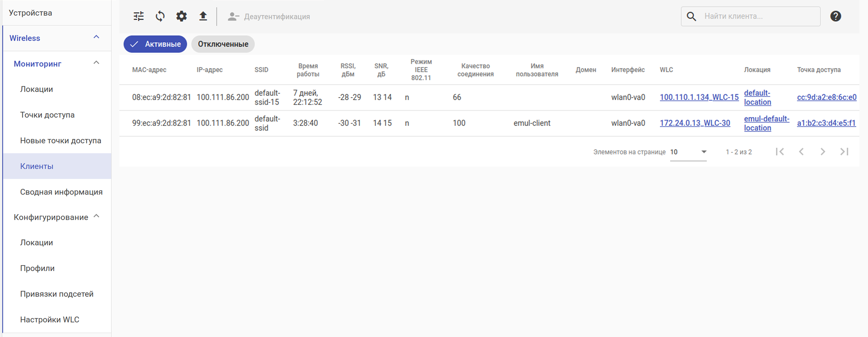Go to the first page icon
868x337 pixels.
click(x=780, y=152)
